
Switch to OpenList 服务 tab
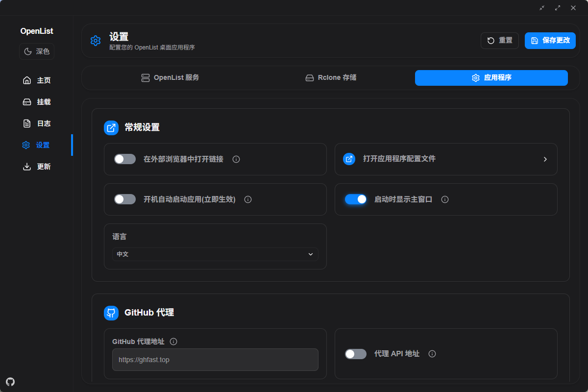(170, 78)
